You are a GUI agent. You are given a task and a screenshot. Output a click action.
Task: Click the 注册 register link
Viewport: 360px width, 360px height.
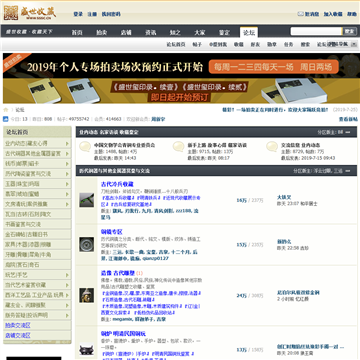click(92, 14)
